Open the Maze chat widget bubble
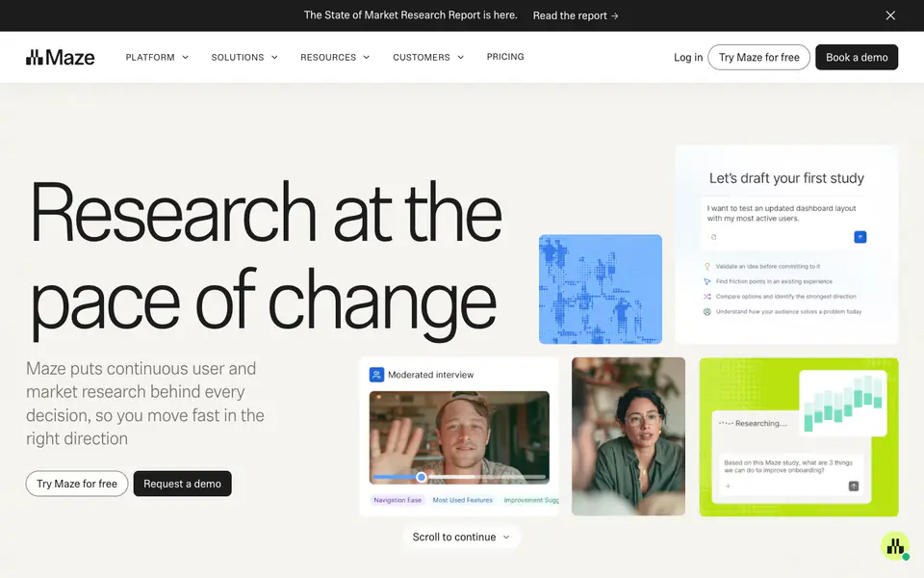 [895, 546]
